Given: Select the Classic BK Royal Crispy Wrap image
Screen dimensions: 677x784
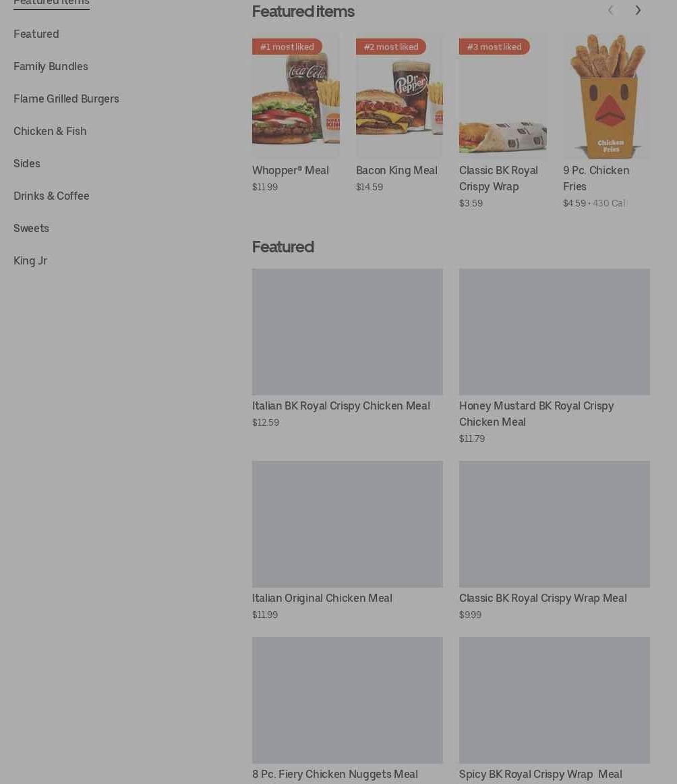Looking at the screenshot, I should [502, 96].
